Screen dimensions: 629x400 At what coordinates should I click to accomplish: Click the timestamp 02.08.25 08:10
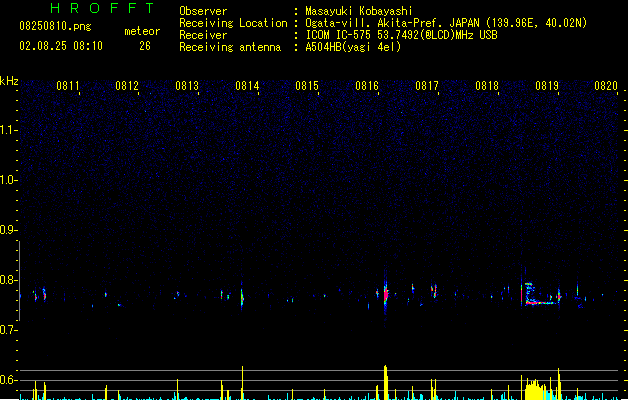(61, 46)
